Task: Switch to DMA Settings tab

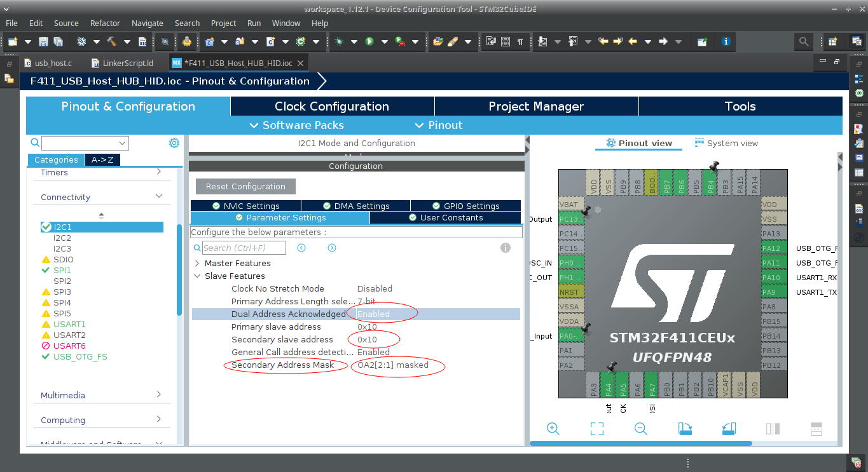Action: 355,206
